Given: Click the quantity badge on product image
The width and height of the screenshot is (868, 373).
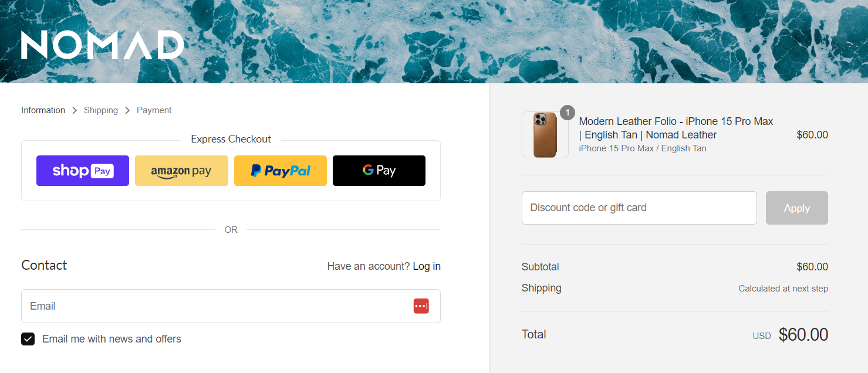Looking at the screenshot, I should click(x=568, y=113).
